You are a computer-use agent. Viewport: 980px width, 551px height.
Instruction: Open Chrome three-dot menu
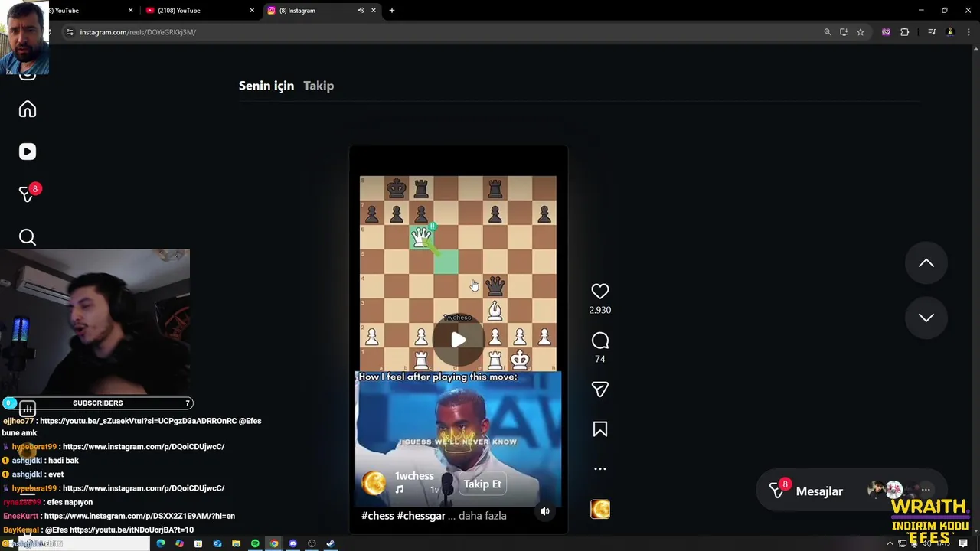pos(968,32)
